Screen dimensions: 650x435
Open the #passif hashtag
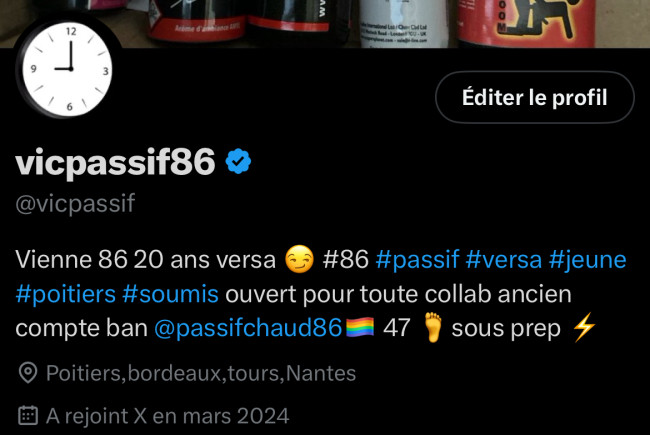pyautogui.click(x=417, y=260)
